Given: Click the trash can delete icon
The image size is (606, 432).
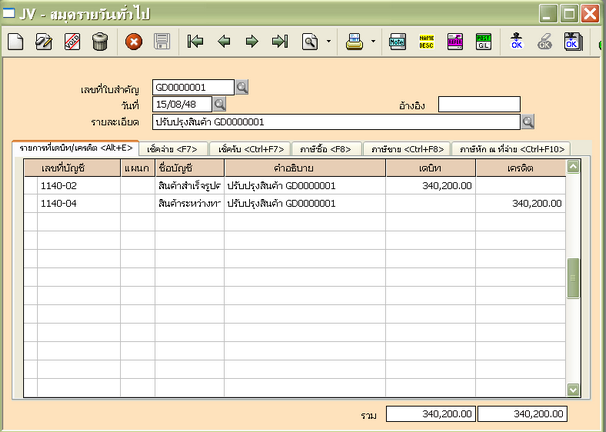Looking at the screenshot, I should 100,41.
